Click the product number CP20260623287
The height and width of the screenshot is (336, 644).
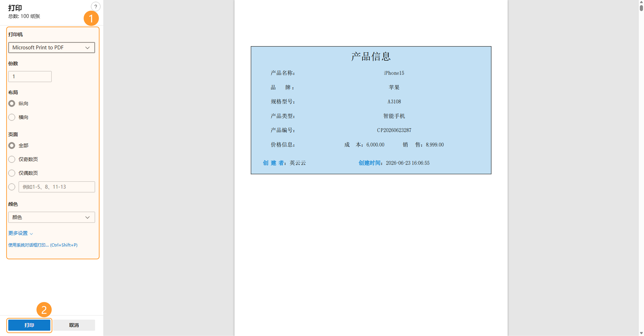coord(394,130)
